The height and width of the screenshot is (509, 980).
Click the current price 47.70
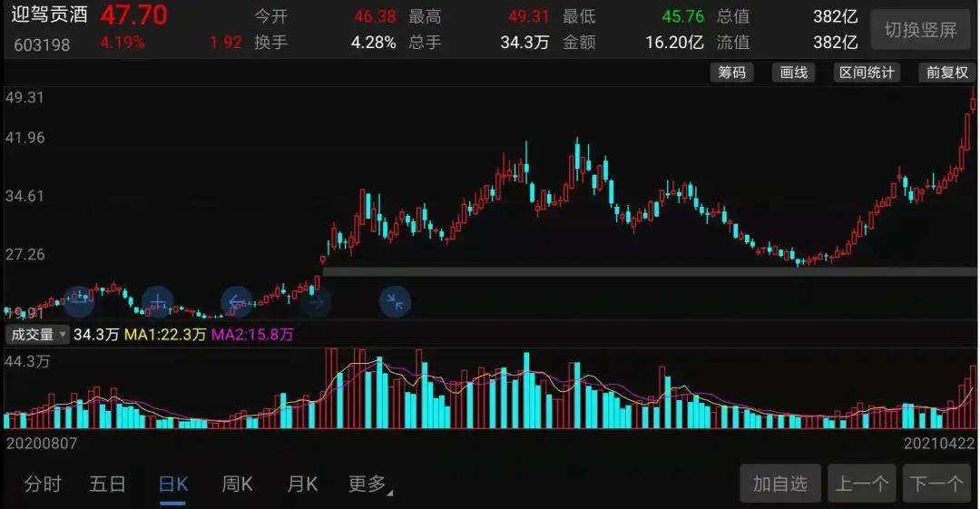click(x=133, y=15)
